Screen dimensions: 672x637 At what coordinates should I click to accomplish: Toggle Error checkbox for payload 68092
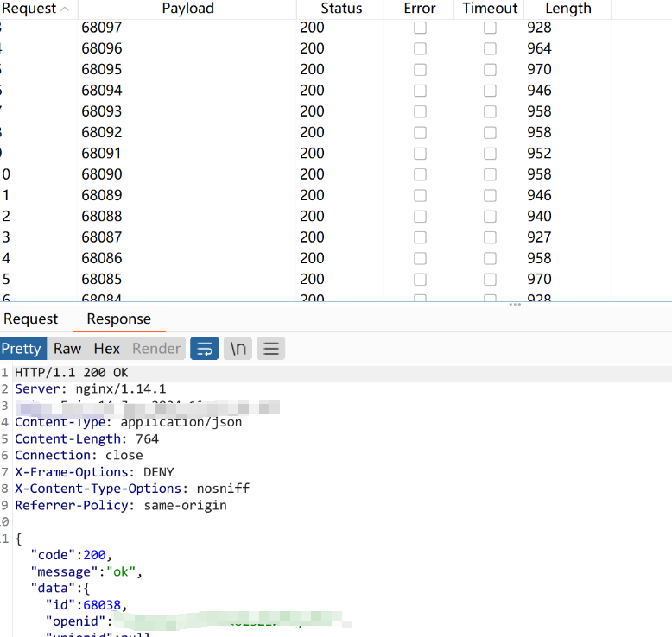(x=420, y=133)
